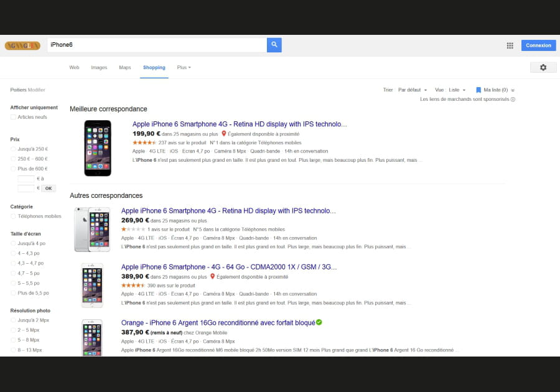Viewport: 560px width, 392px height.
Task: Click the minimum price input field
Action: (x=26, y=179)
